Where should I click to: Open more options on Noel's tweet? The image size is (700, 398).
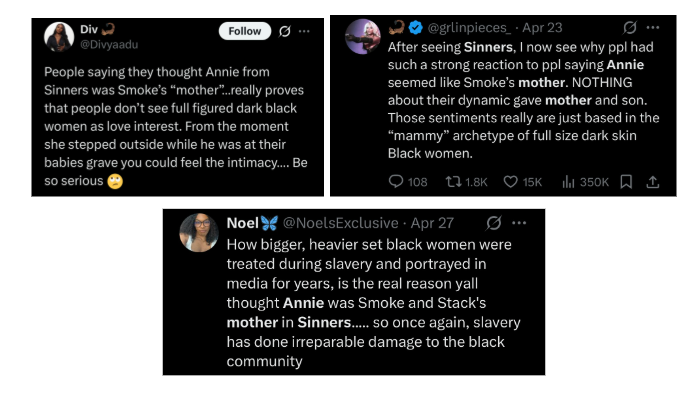pyautogui.click(x=519, y=223)
